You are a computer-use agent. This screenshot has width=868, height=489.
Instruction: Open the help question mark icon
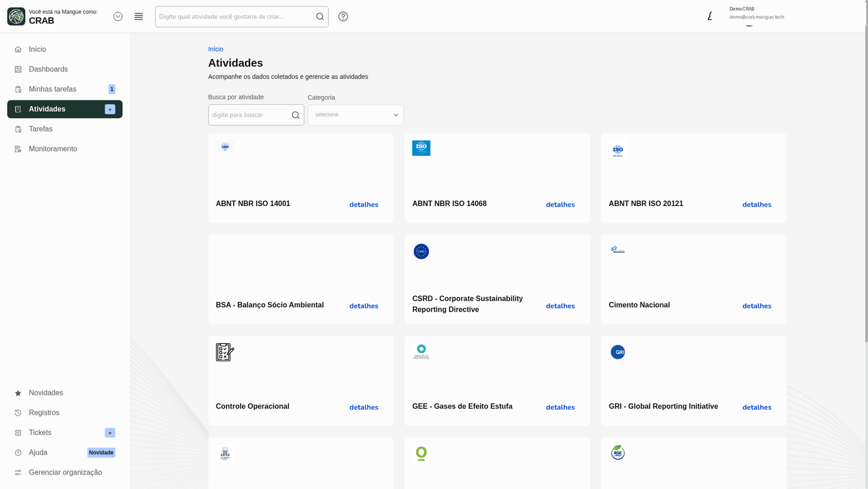click(x=343, y=17)
